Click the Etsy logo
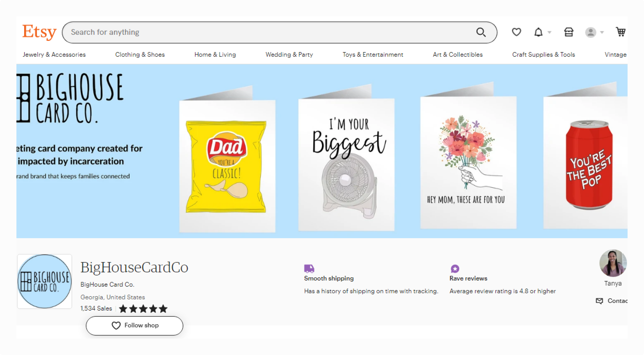This screenshot has height=355, width=644. click(39, 32)
